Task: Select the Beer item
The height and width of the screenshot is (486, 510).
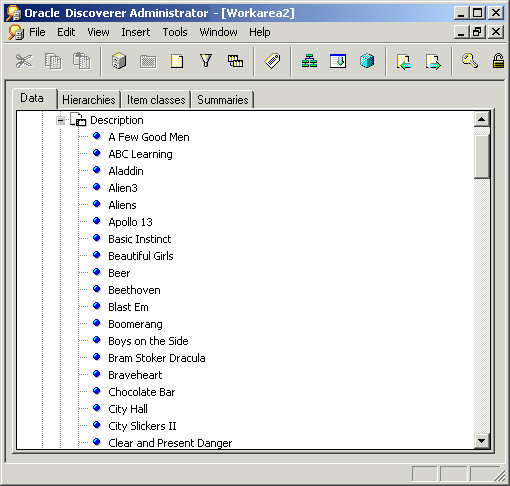Action: [x=119, y=273]
